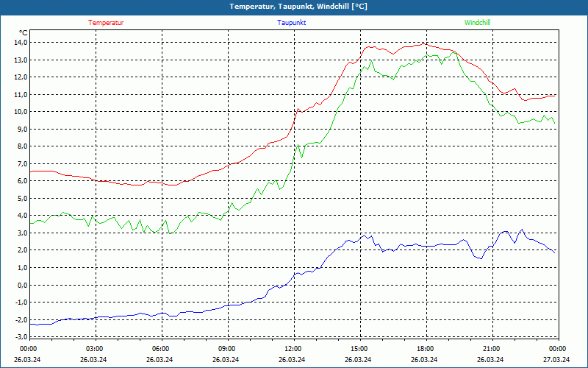Click the 13,0 y-axis value
The image size is (588, 368).
click(21, 60)
